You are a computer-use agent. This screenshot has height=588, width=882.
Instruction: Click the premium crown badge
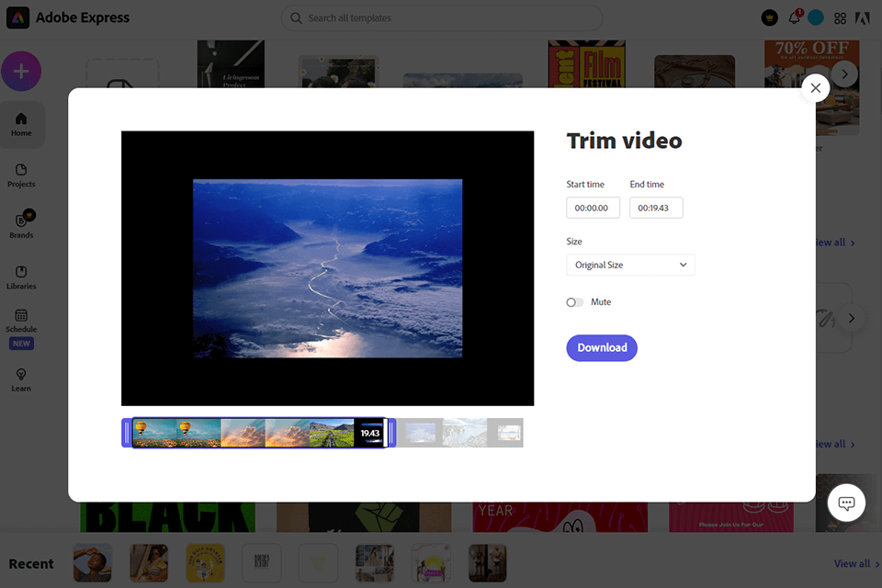click(770, 17)
